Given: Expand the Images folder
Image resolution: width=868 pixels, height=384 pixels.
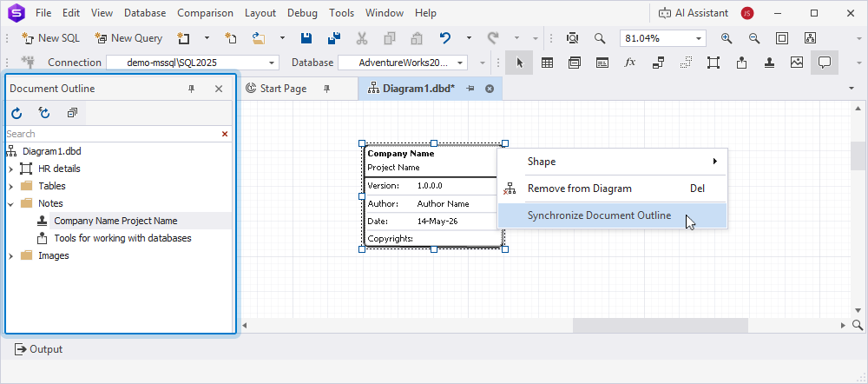Looking at the screenshot, I should pos(10,256).
